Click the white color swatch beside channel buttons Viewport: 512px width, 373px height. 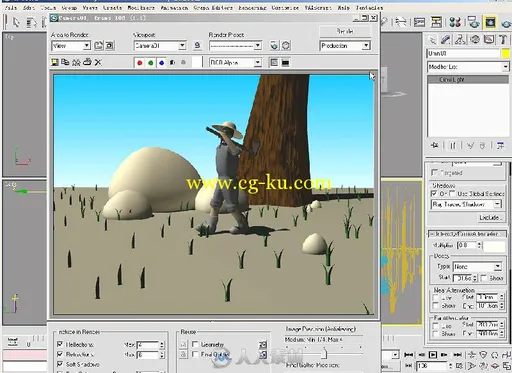pyautogui.click(x=197, y=62)
